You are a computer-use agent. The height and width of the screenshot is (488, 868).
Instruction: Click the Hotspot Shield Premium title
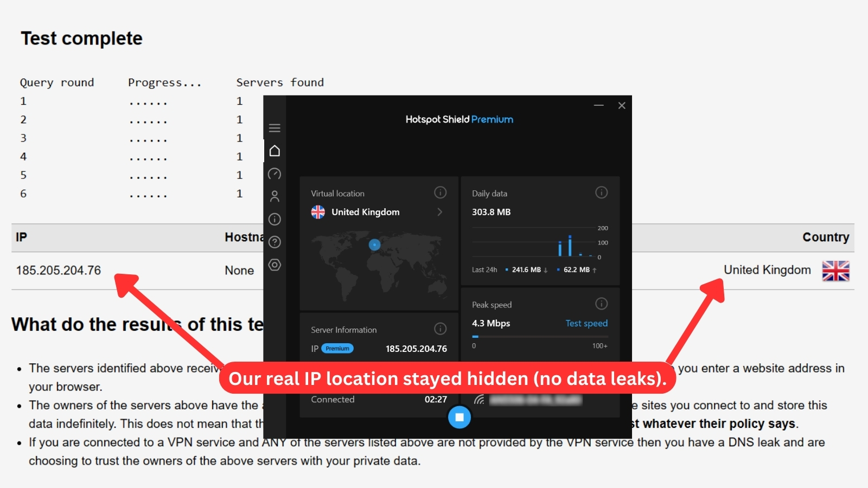point(459,119)
